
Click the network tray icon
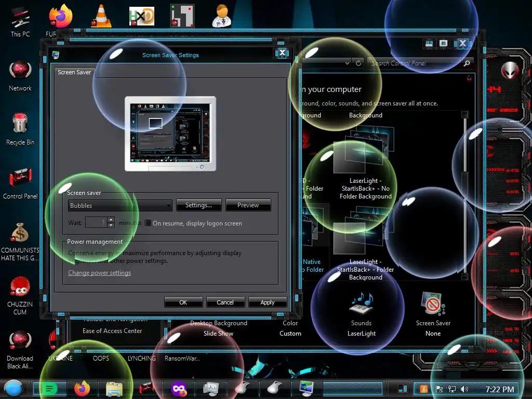tap(452, 389)
